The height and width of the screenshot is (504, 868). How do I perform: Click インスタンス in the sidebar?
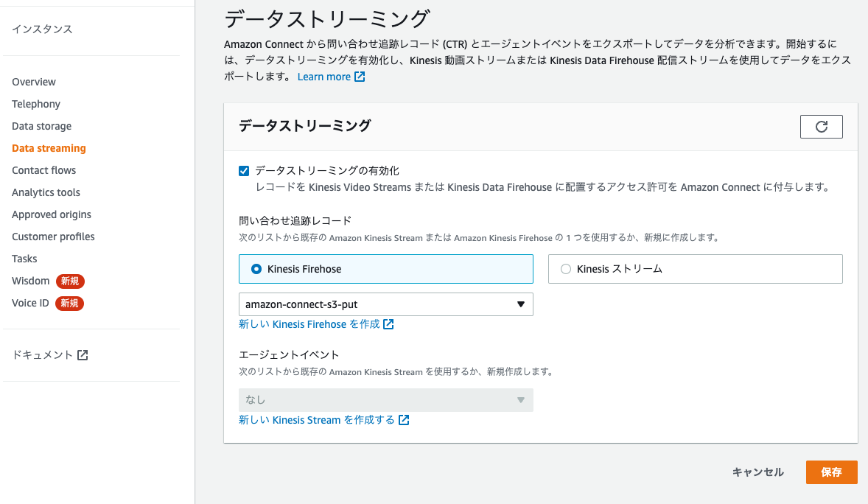42,29
